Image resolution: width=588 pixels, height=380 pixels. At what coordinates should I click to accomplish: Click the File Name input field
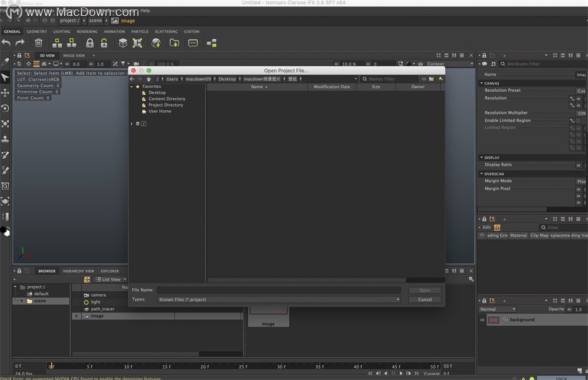pos(279,290)
